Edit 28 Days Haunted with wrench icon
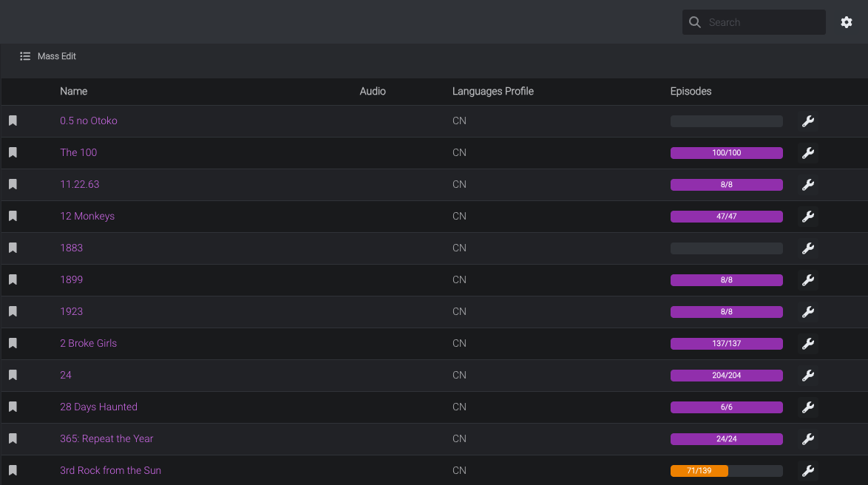 click(x=807, y=407)
